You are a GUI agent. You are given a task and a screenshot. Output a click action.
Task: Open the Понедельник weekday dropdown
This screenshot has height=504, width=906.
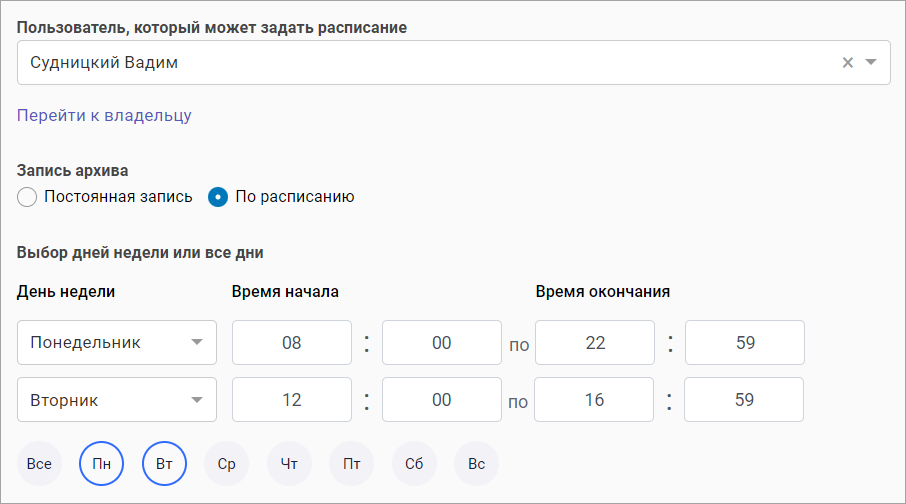pyautogui.click(x=117, y=343)
